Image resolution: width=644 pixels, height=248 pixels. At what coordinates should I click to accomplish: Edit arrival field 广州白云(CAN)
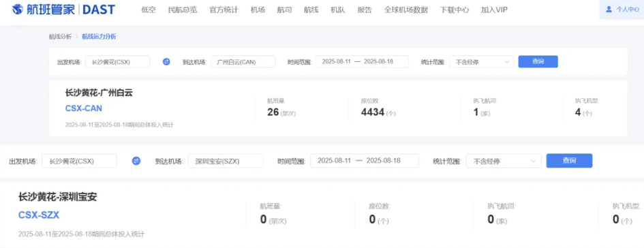click(243, 62)
